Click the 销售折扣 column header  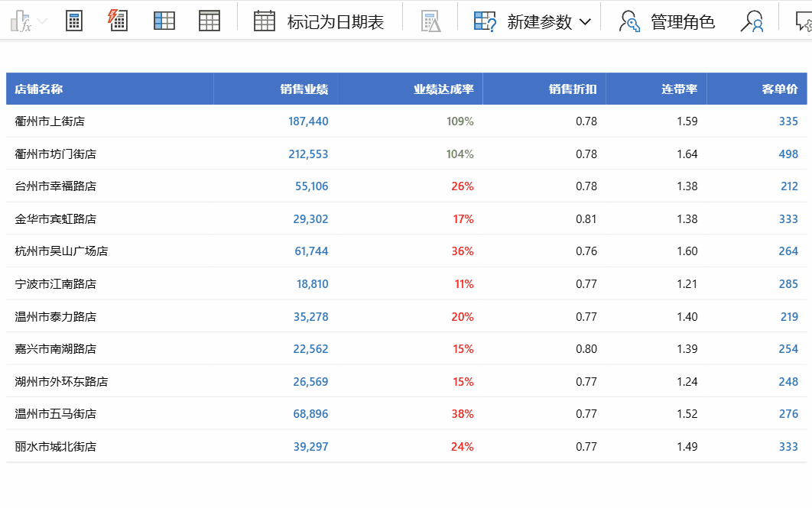(x=573, y=89)
